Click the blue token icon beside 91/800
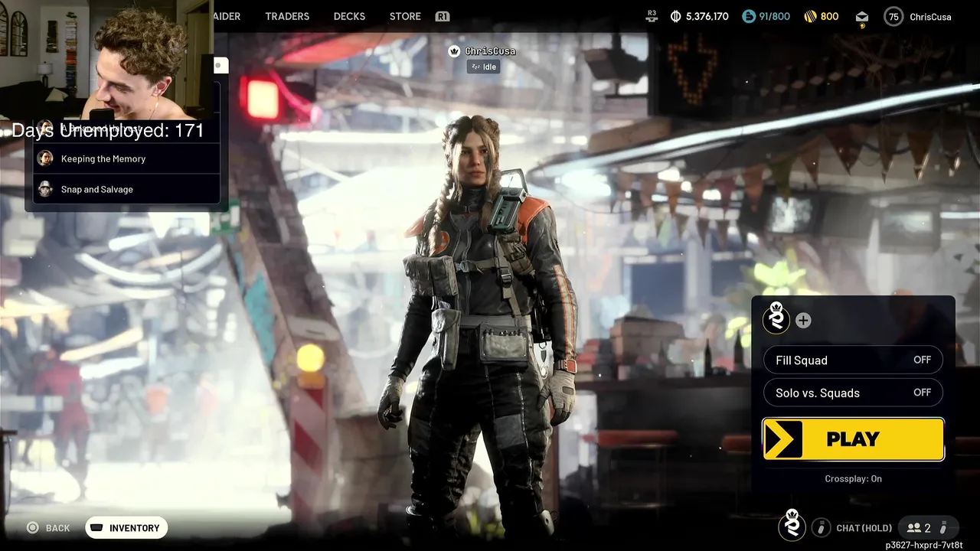Image resolution: width=980 pixels, height=551 pixels. [749, 16]
